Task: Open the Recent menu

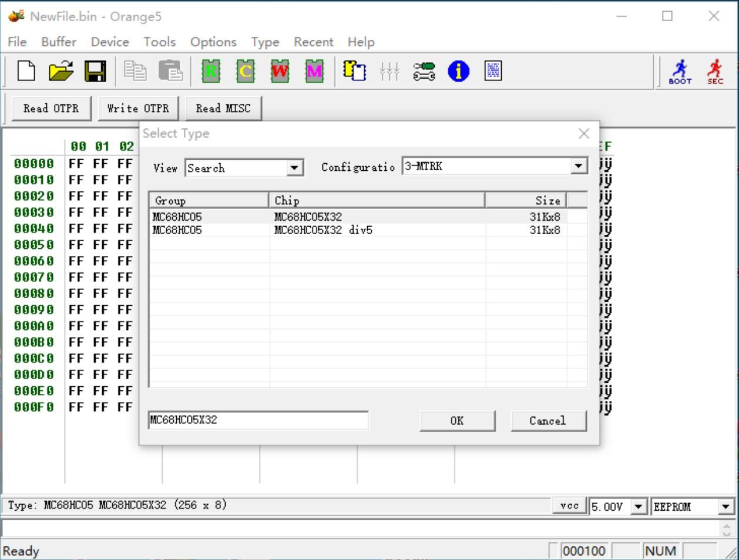Action: [314, 42]
